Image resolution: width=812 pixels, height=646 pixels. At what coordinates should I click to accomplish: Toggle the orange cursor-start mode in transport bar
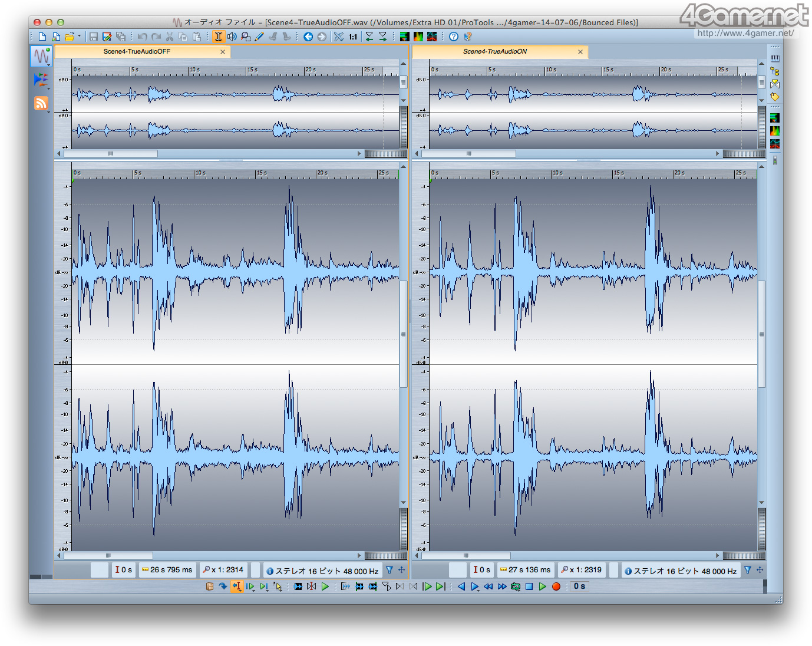(236, 586)
